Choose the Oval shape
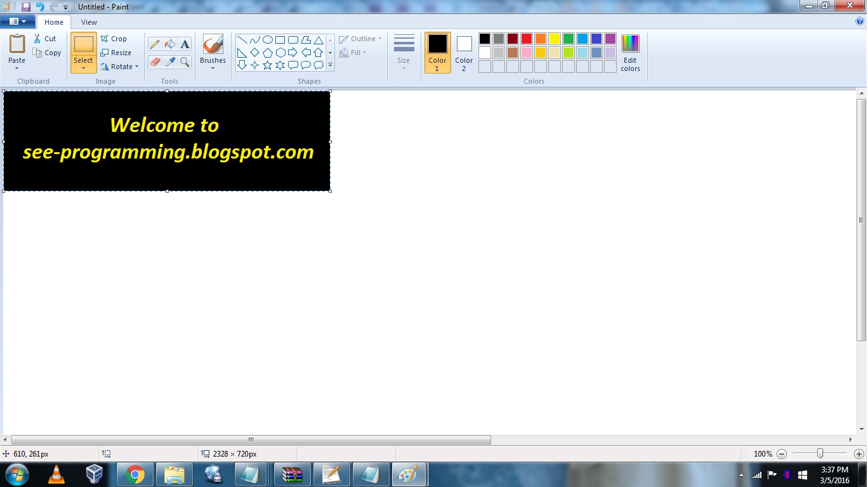The image size is (868, 487). pos(267,39)
